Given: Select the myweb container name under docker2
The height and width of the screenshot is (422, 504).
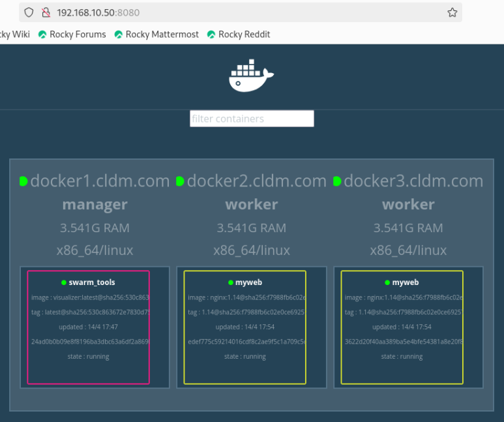Looking at the screenshot, I should pyautogui.click(x=248, y=282).
